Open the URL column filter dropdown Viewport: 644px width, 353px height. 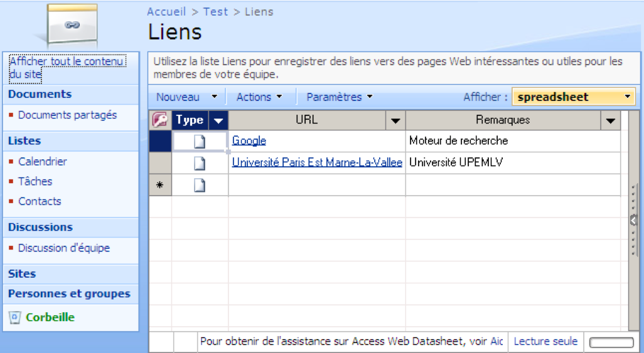point(395,120)
